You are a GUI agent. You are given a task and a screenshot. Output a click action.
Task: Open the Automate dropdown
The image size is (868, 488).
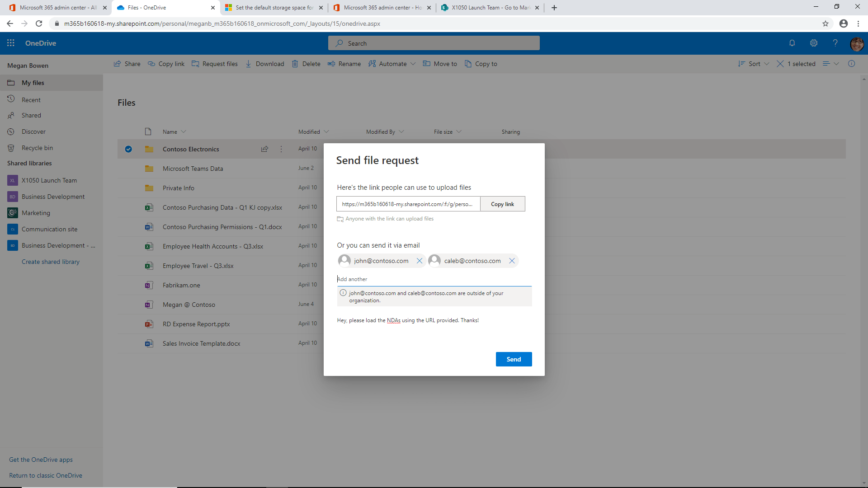[x=392, y=64]
